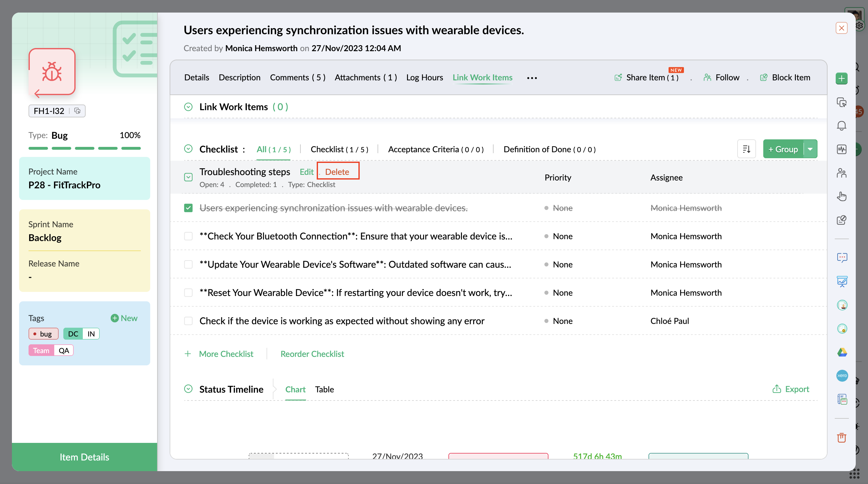Click the checklist sort order icon
Viewport: 868px width, 484px height.
pos(746,149)
